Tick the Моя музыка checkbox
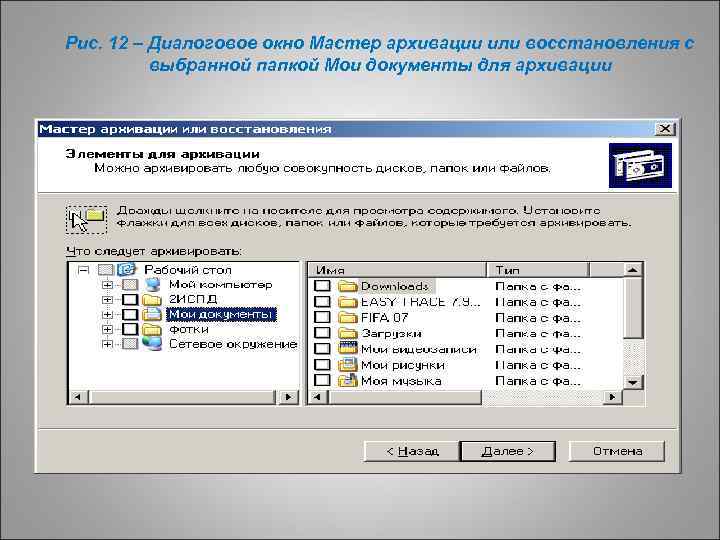The image size is (720, 540). tap(322, 380)
